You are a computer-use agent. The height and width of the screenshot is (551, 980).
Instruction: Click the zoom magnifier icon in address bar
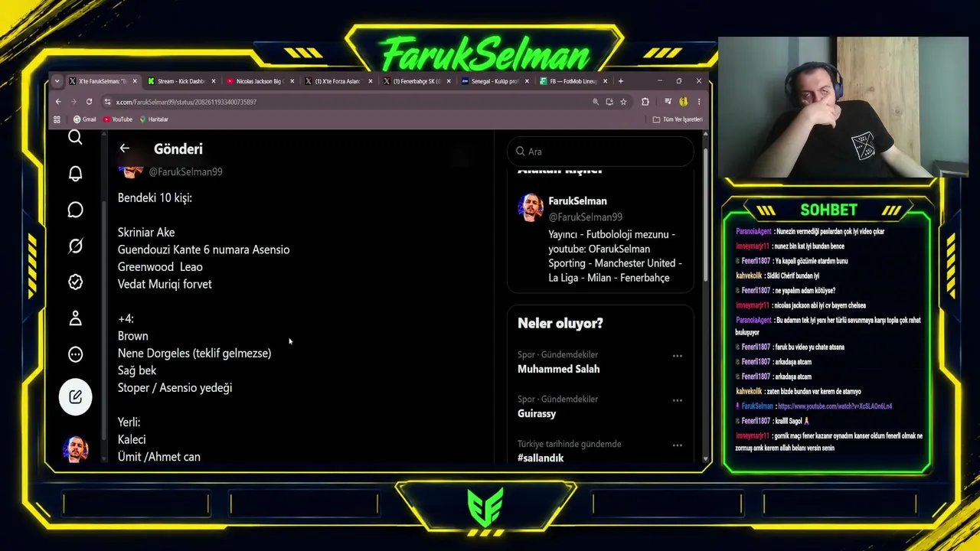pos(595,102)
